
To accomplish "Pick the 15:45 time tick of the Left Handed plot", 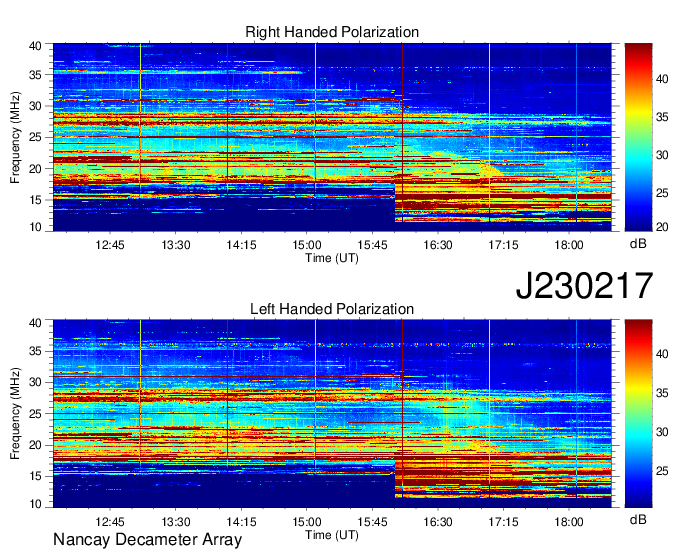I will tap(373, 522).
